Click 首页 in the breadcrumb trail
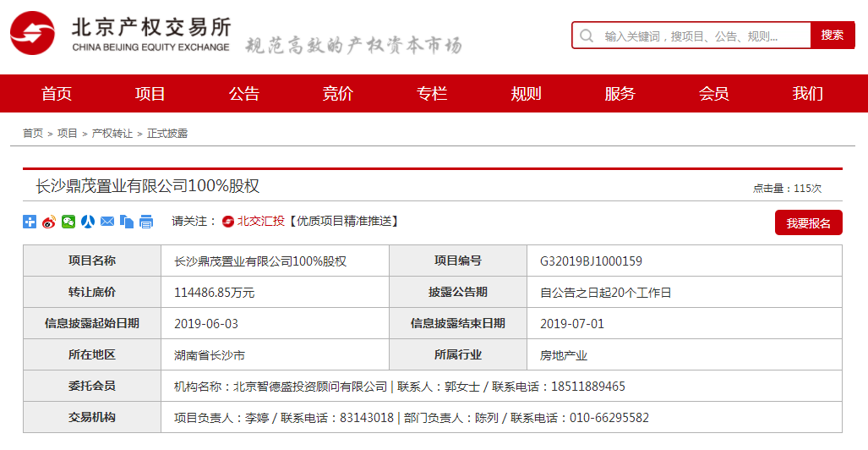 33,134
